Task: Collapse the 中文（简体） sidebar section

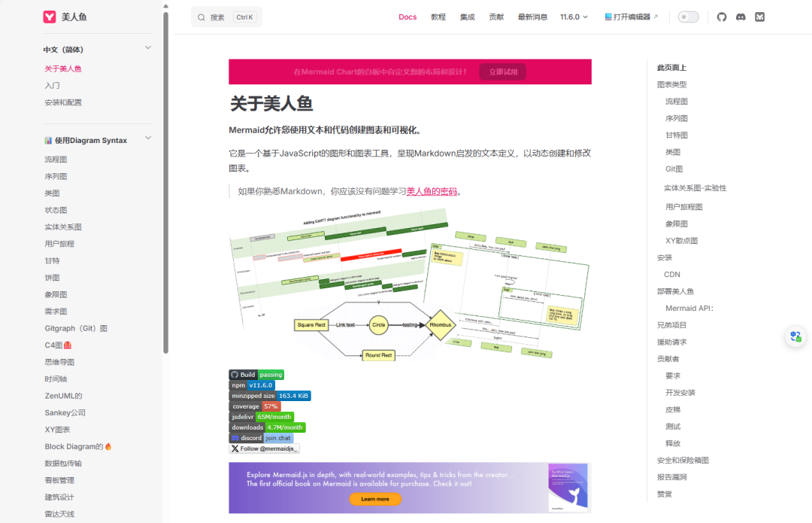Action: 148,47
